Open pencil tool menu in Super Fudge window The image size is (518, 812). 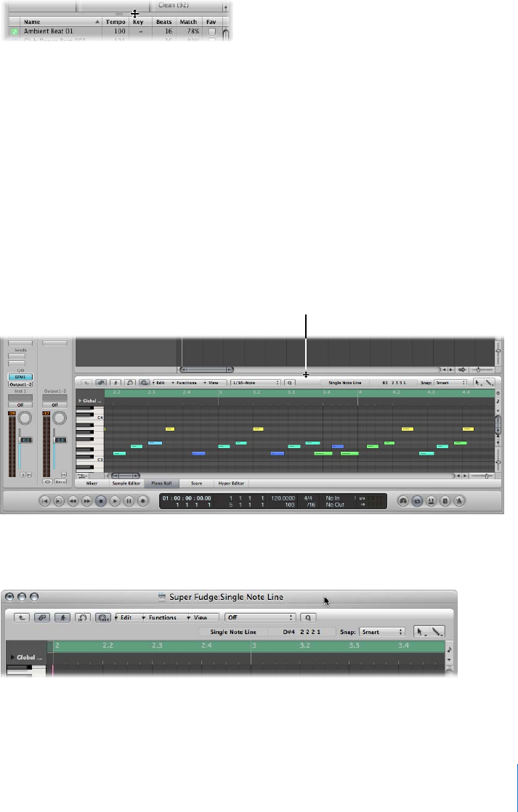437,632
